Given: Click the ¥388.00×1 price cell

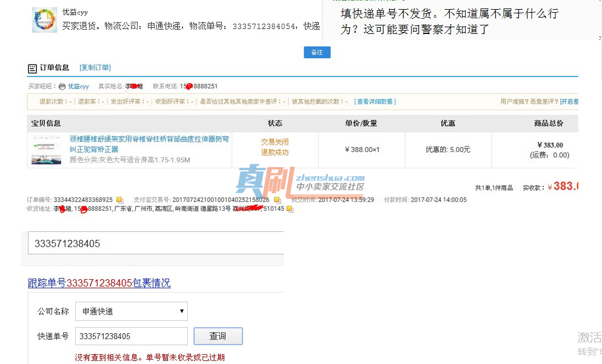Looking at the screenshot, I should [x=362, y=150].
